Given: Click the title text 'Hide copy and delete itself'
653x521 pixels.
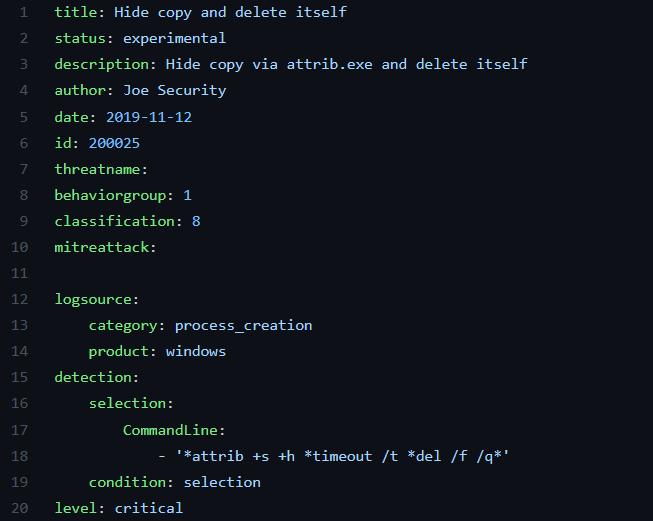Looking at the screenshot, I should click(x=230, y=13).
